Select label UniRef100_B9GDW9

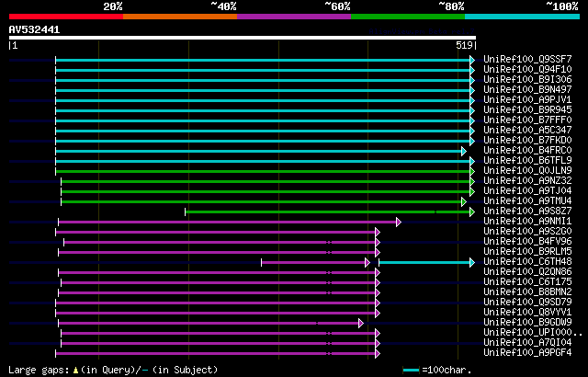tap(527, 323)
